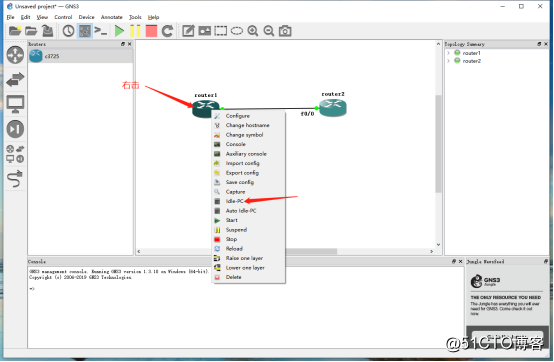Close the Routers panel
Image resolution: width=554 pixels, height=362 pixels.
130,44
